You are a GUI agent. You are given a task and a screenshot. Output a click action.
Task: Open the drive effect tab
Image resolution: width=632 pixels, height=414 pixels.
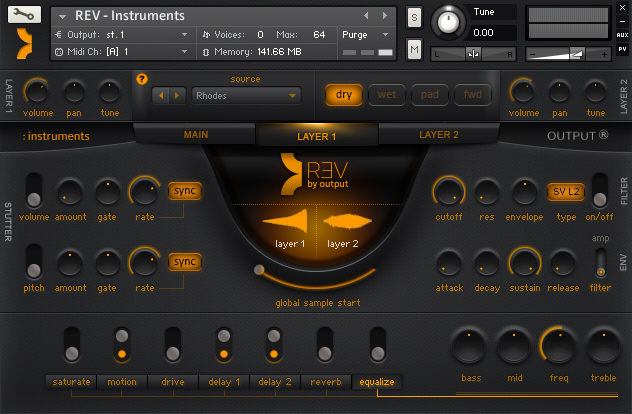(x=173, y=382)
